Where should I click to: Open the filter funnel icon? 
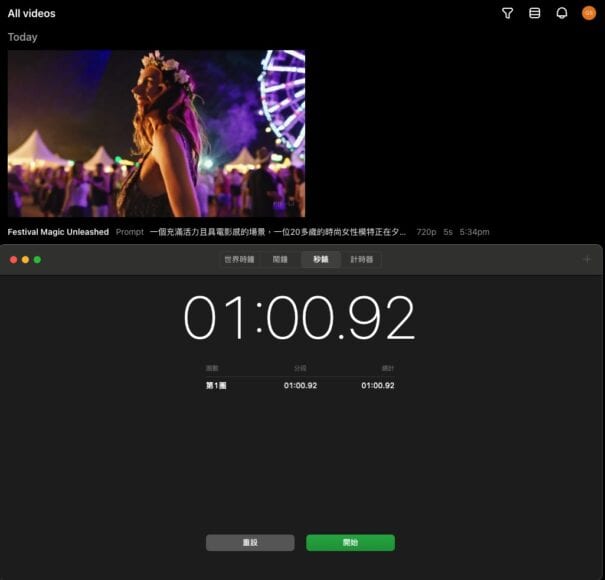pos(507,13)
